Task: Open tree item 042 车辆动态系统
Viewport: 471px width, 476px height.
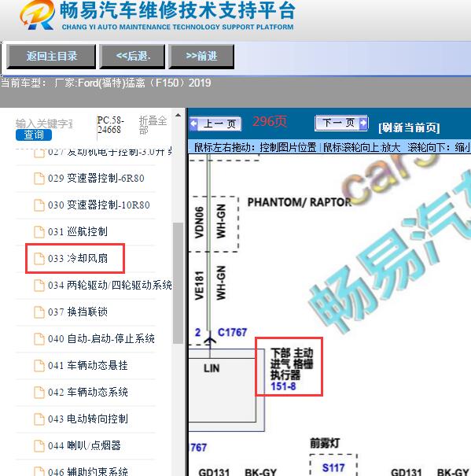Action: pos(88,392)
